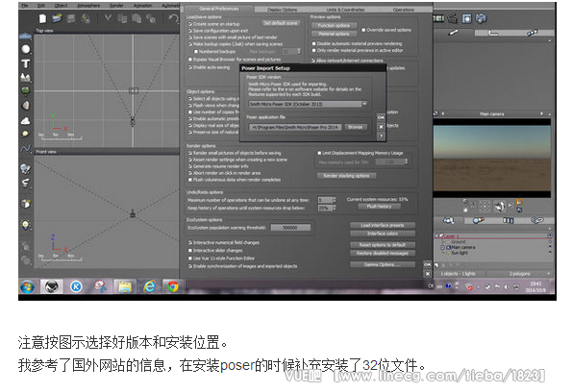Click the Vue app icon on taskbar

[52, 287]
